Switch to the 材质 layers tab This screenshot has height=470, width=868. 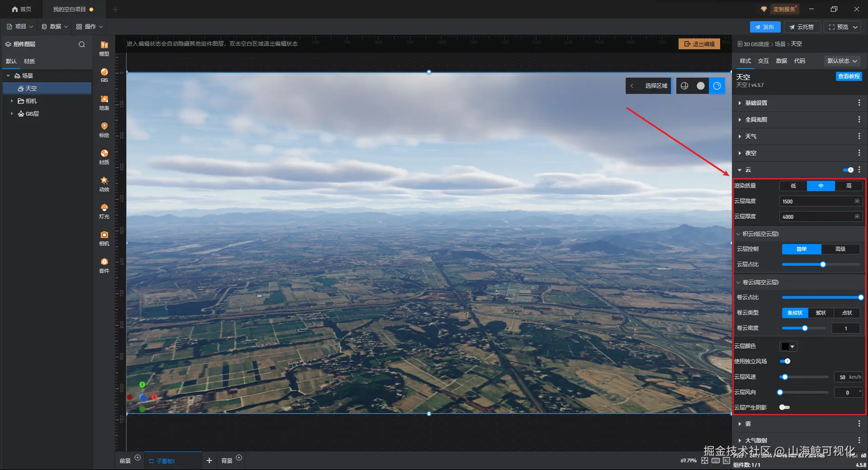(x=29, y=61)
